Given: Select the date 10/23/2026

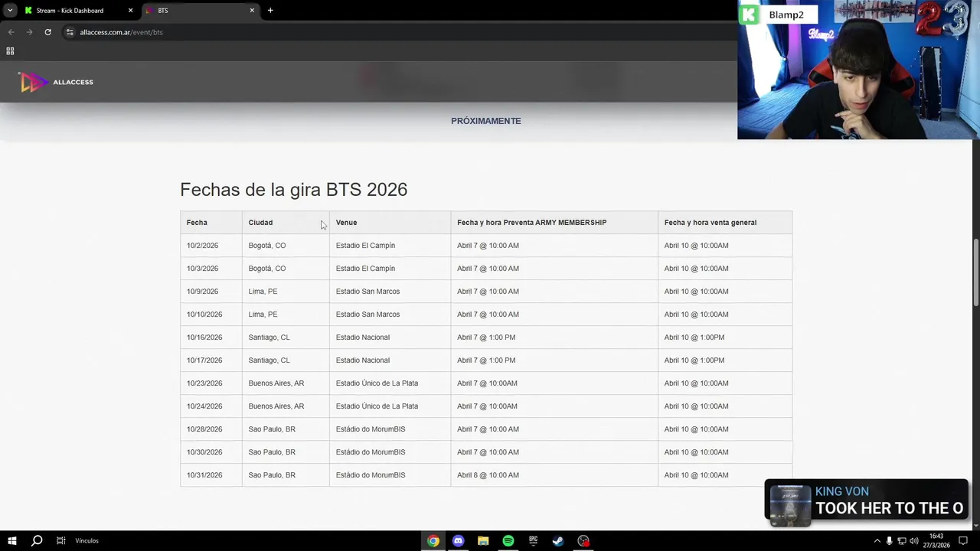Looking at the screenshot, I should 204,383.
